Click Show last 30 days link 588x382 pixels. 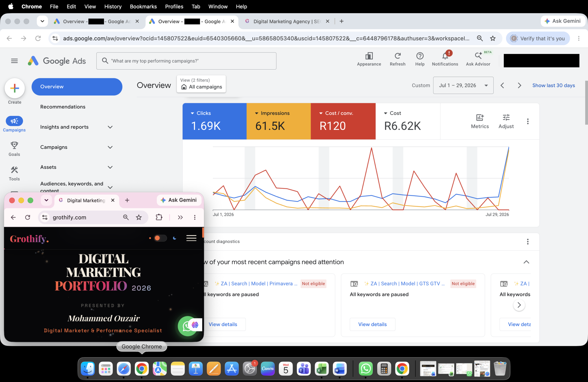(x=553, y=85)
